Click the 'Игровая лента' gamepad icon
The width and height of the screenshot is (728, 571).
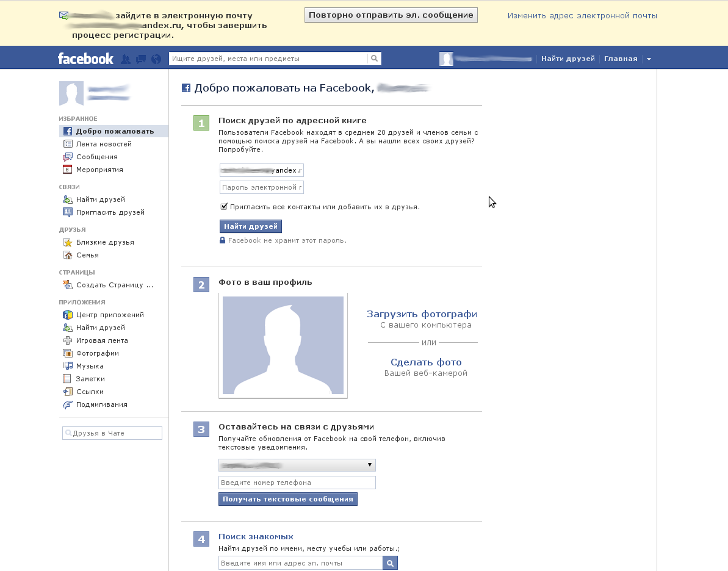68,340
